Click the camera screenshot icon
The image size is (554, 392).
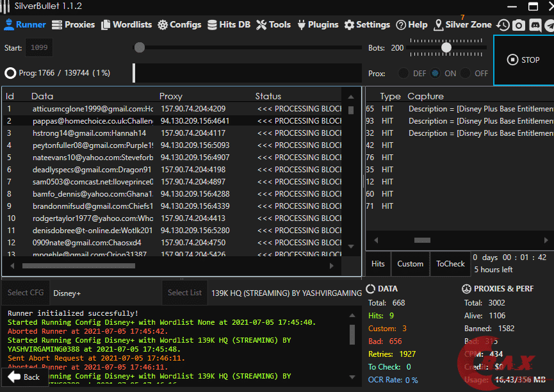pos(518,25)
